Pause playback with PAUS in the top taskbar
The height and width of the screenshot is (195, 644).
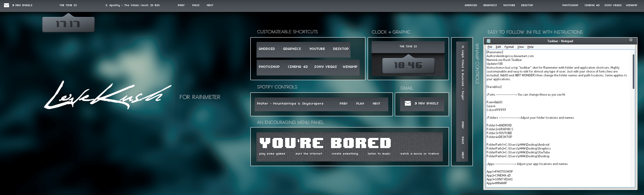click(196, 5)
